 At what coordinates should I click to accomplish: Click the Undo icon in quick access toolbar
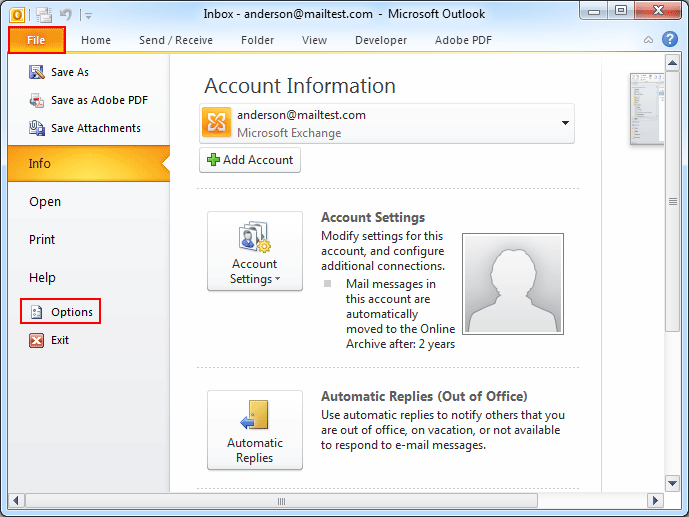[x=66, y=15]
